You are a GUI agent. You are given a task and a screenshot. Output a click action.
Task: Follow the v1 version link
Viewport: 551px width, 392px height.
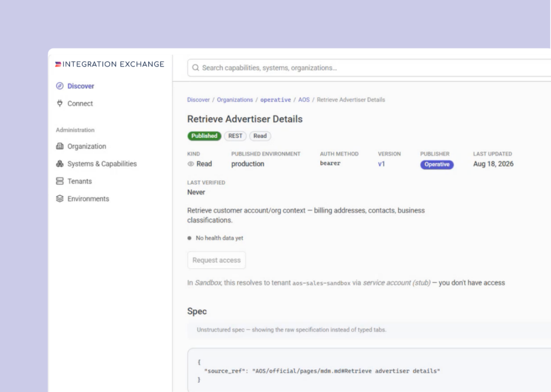pyautogui.click(x=382, y=163)
